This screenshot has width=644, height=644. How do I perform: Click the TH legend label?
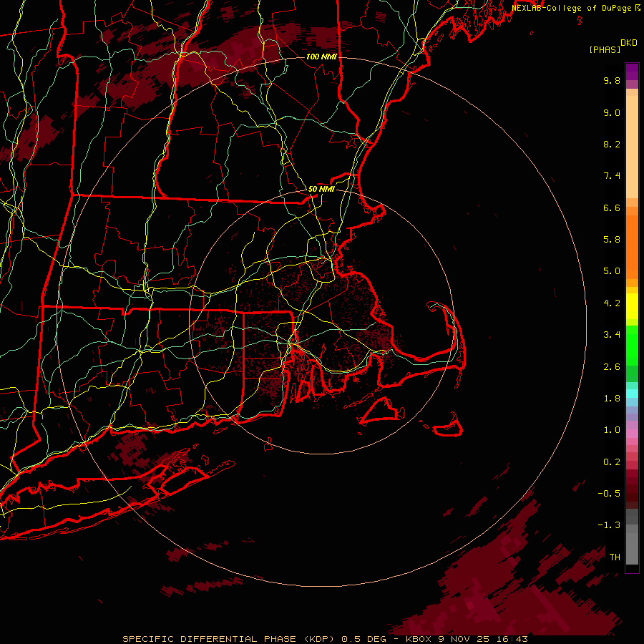(x=615, y=557)
